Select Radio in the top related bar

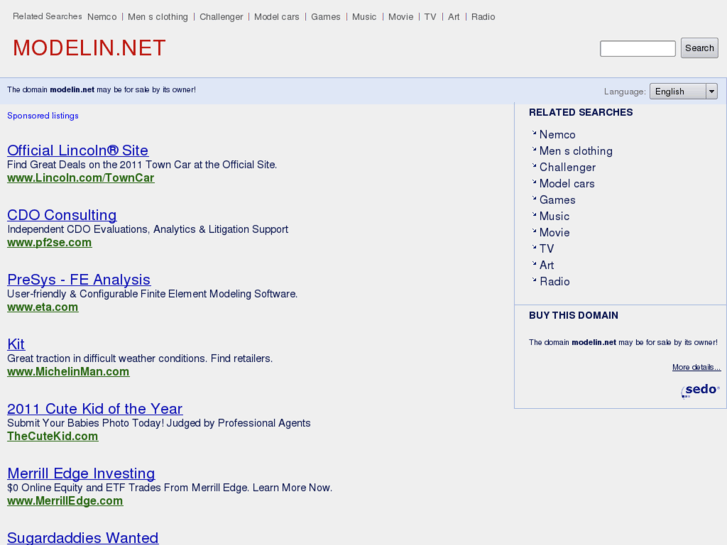coord(483,17)
